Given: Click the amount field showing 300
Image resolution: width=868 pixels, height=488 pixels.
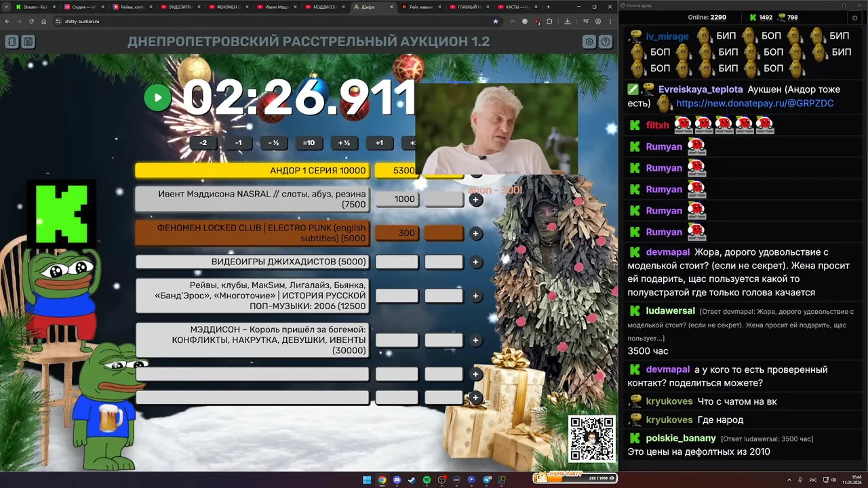Looking at the screenshot, I should (397, 233).
